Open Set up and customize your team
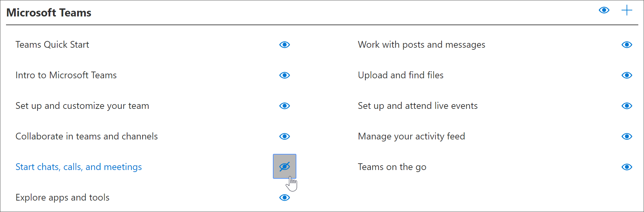644x212 pixels. (82, 106)
